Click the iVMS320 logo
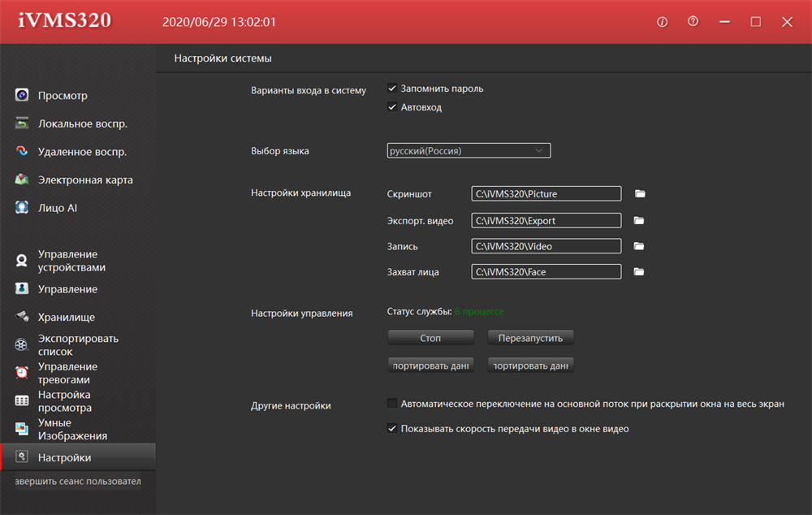Image resolution: width=812 pixels, height=515 pixels. 65,21
